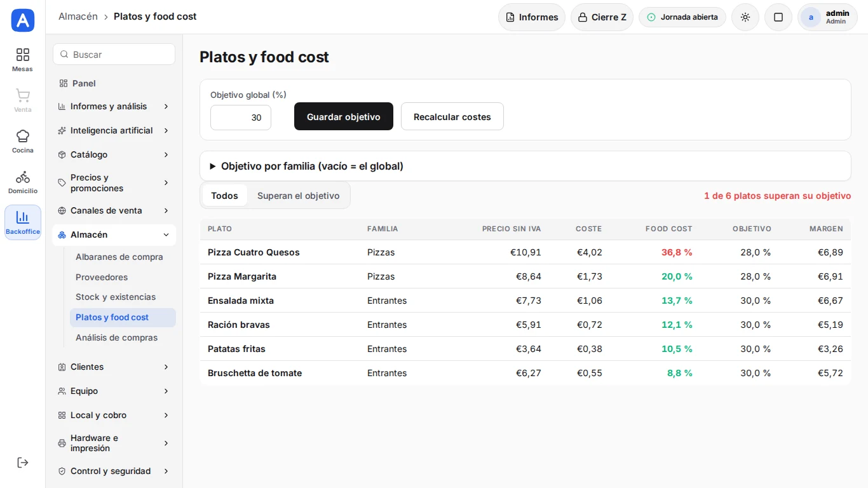
Task: Expand the Clientes section chevron
Action: tap(166, 367)
